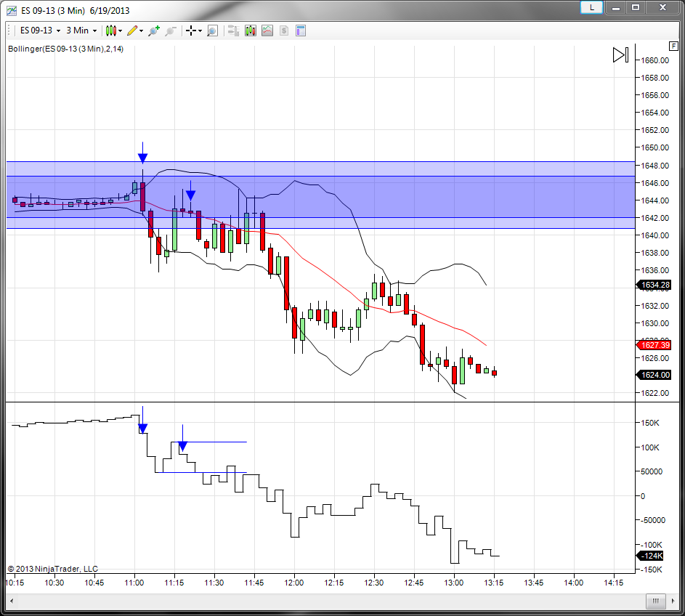Screen dimensions: 685x616
Task: Click the blue arrow at 11:00 in lower panel
Action: pyautogui.click(x=142, y=421)
